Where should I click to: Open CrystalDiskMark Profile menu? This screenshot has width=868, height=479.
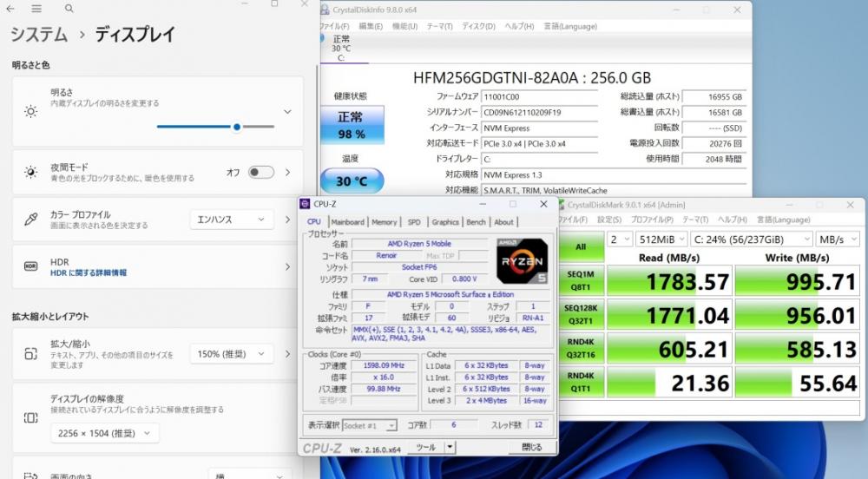pyautogui.click(x=652, y=220)
